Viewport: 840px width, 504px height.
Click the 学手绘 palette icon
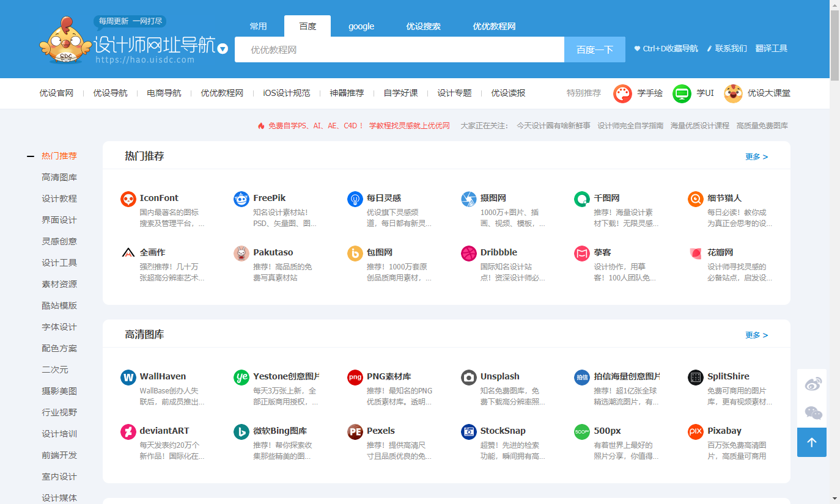pos(623,93)
